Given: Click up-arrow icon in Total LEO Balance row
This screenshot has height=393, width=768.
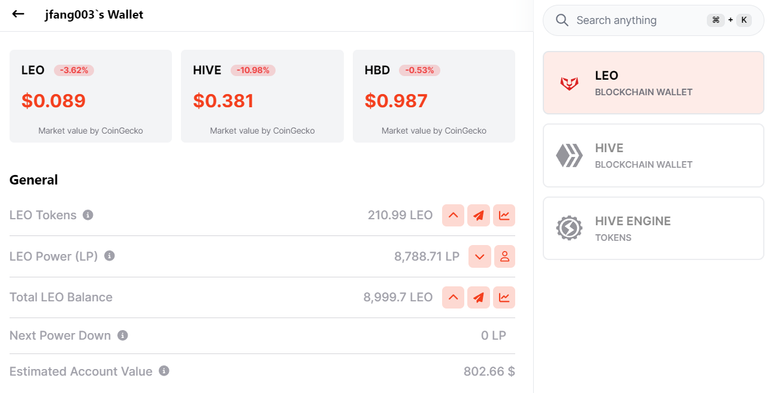Looking at the screenshot, I should tap(453, 297).
